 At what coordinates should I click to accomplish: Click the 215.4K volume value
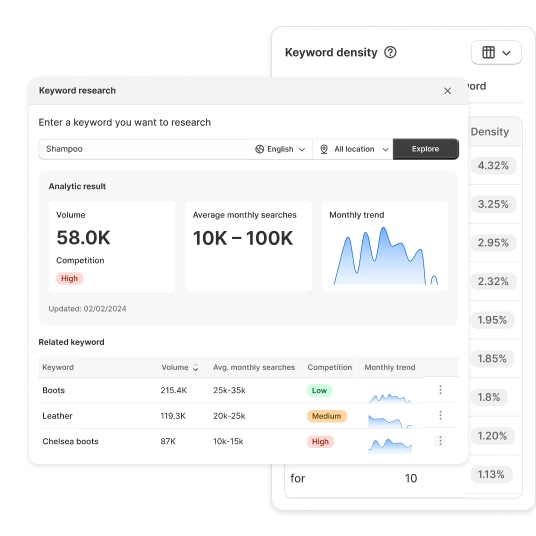click(174, 390)
